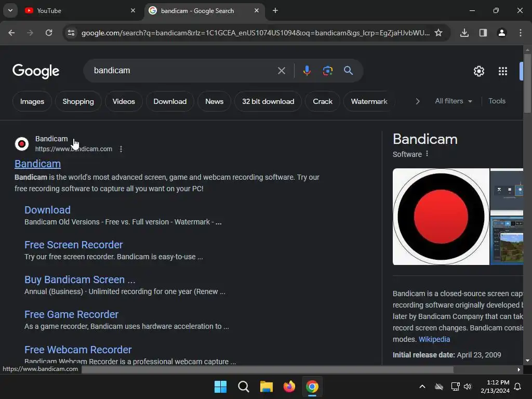Open the Bandicam settings screenshot thumbnail
The width and height of the screenshot is (532, 399).
507,191
